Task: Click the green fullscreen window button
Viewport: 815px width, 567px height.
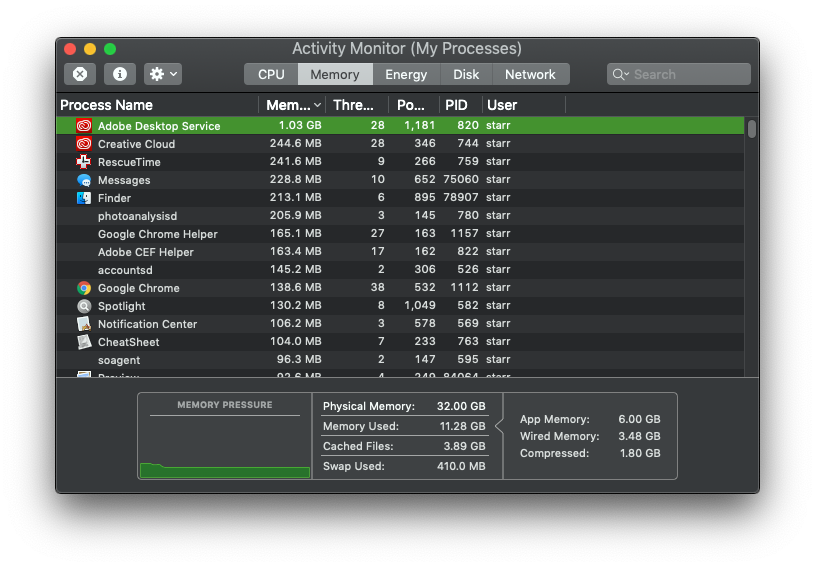Action: tap(110, 49)
